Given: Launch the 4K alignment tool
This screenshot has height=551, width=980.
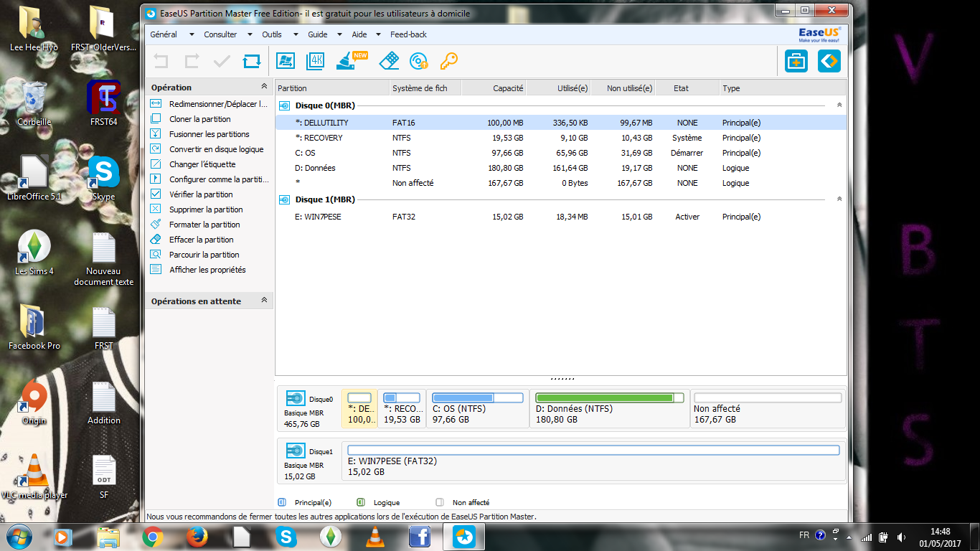Looking at the screenshot, I should click(x=316, y=62).
